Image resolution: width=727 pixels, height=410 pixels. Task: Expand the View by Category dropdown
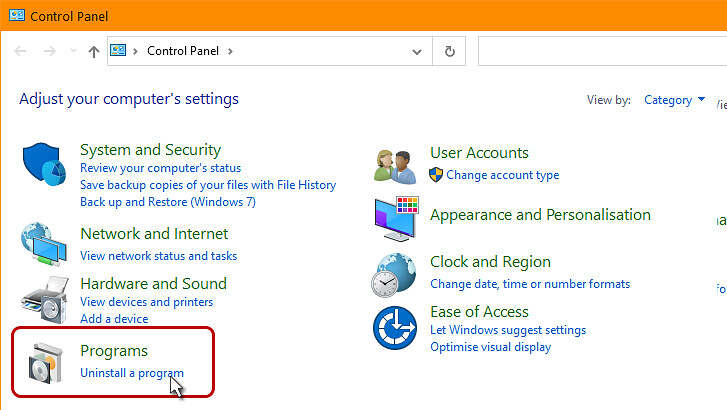pos(675,100)
